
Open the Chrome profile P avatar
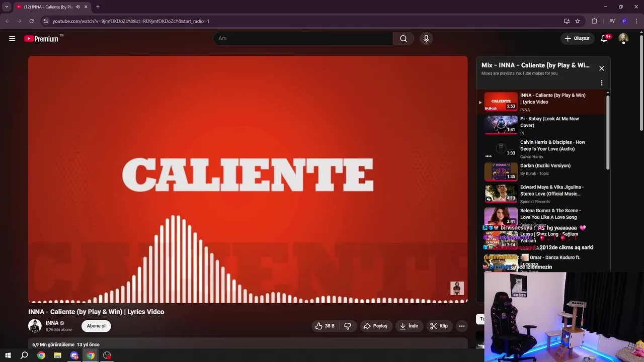(x=624, y=21)
